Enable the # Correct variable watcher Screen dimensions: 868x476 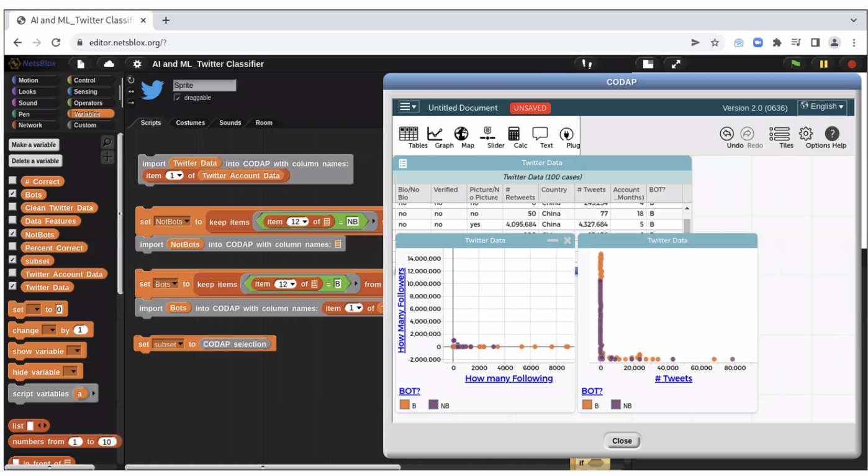[12, 181]
